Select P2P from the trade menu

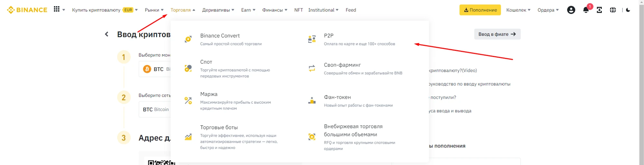click(x=328, y=36)
